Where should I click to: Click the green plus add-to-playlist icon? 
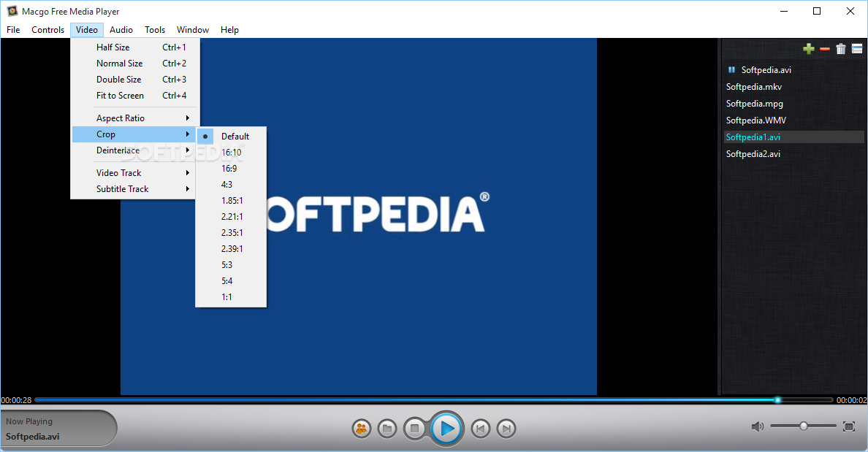(809, 49)
